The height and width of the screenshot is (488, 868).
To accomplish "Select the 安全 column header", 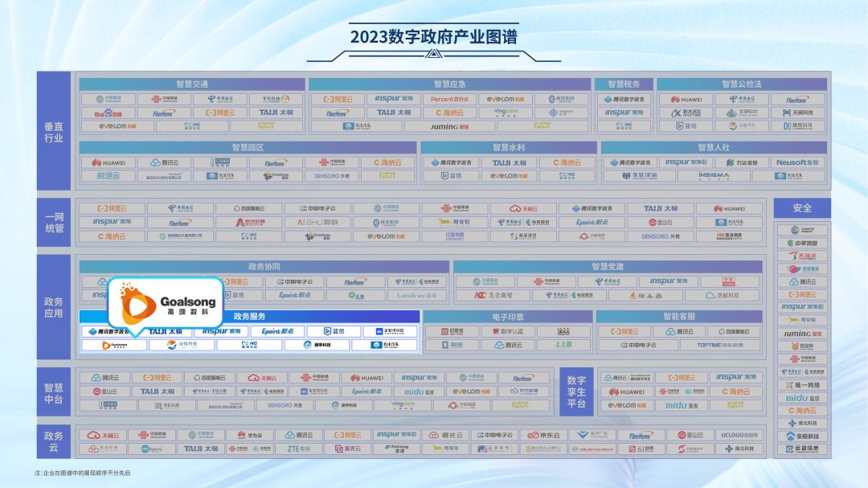I will tap(802, 208).
